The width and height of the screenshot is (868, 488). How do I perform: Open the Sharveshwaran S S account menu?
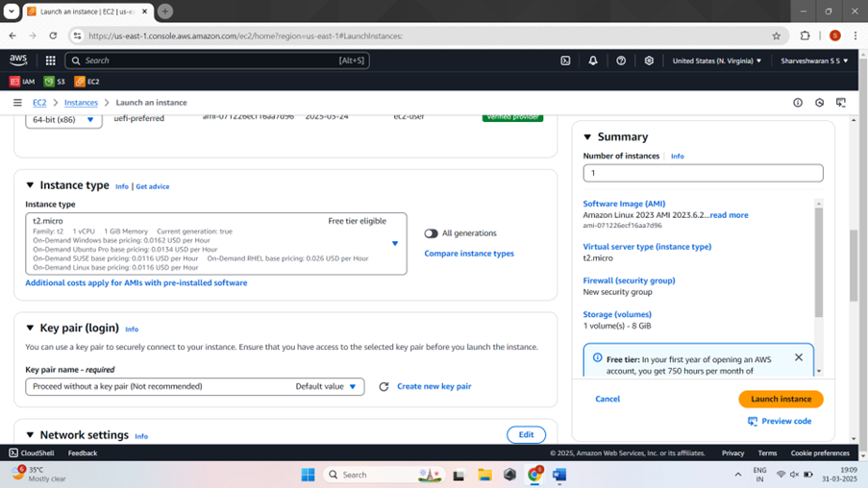pyautogui.click(x=814, y=61)
